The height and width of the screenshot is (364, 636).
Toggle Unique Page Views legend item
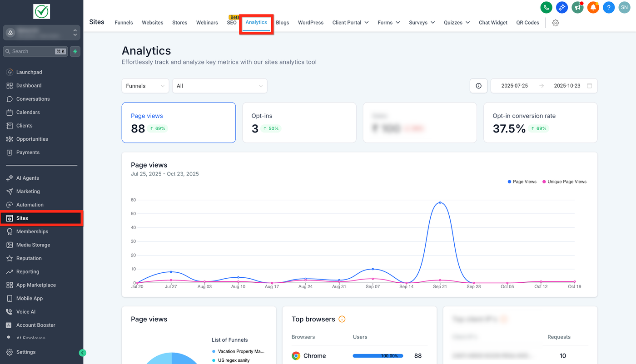tap(564, 182)
